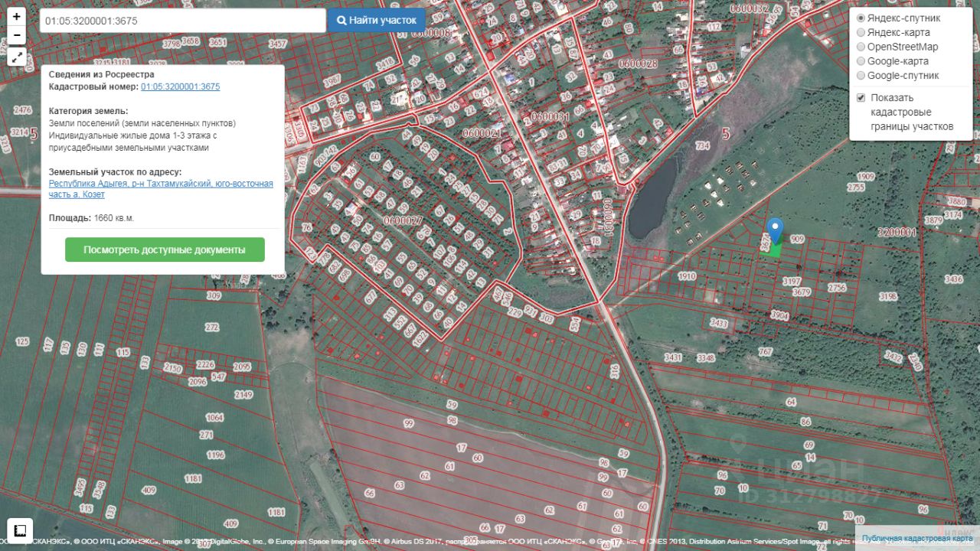This screenshot has height=551, width=980.
Task: Click parcel label 3348 on map
Action: pyautogui.click(x=705, y=357)
